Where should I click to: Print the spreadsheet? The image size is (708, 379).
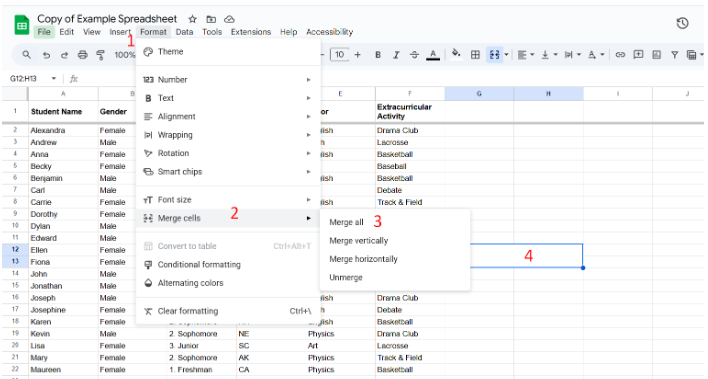82,55
